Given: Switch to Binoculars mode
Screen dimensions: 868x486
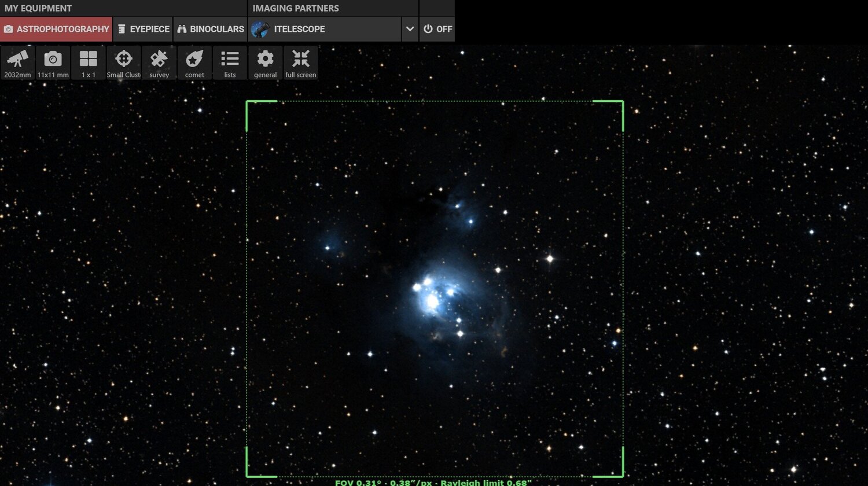Looking at the screenshot, I should point(210,28).
